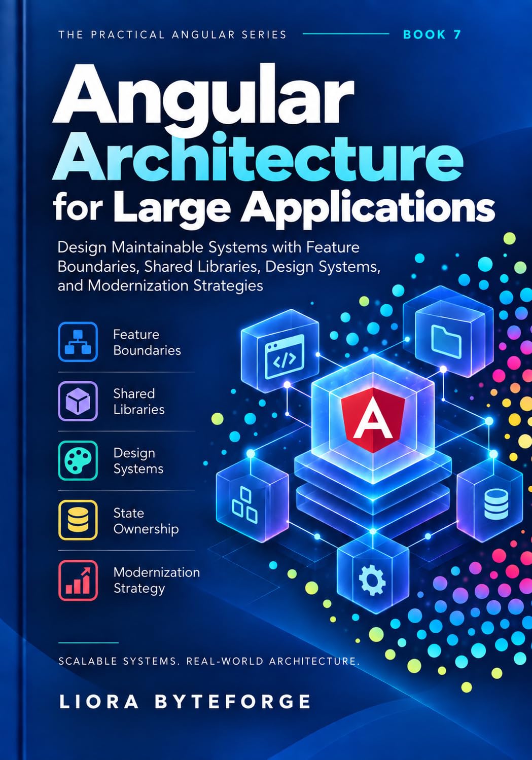Click the 'State Ownership' label
Screen dimensions: 532x760
146,521
